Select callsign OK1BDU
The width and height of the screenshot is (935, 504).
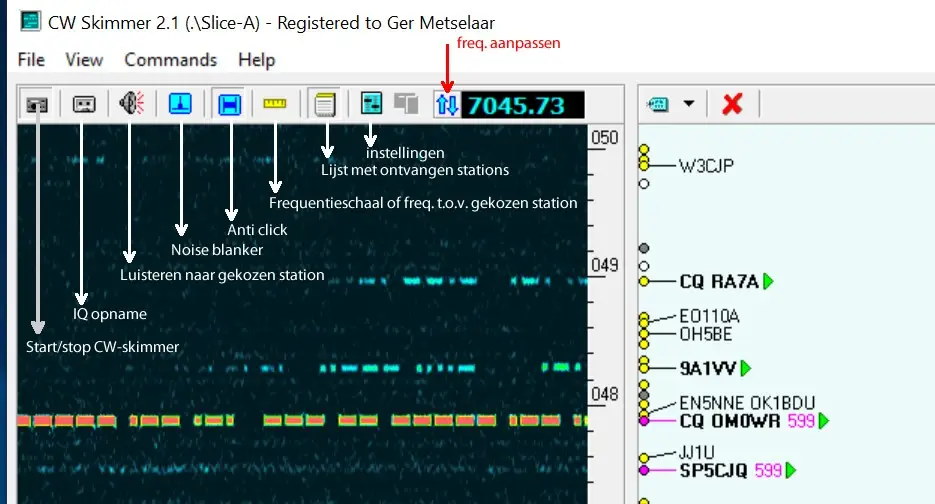[x=782, y=403]
